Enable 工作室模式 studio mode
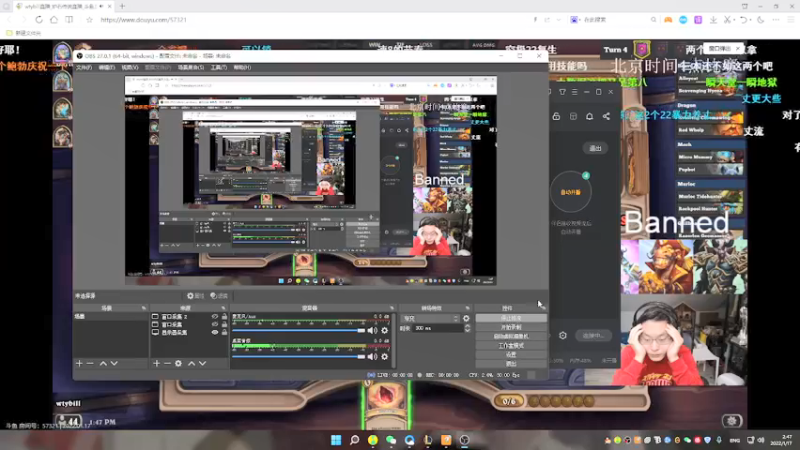This screenshot has width=800, height=450. pyautogui.click(x=511, y=345)
